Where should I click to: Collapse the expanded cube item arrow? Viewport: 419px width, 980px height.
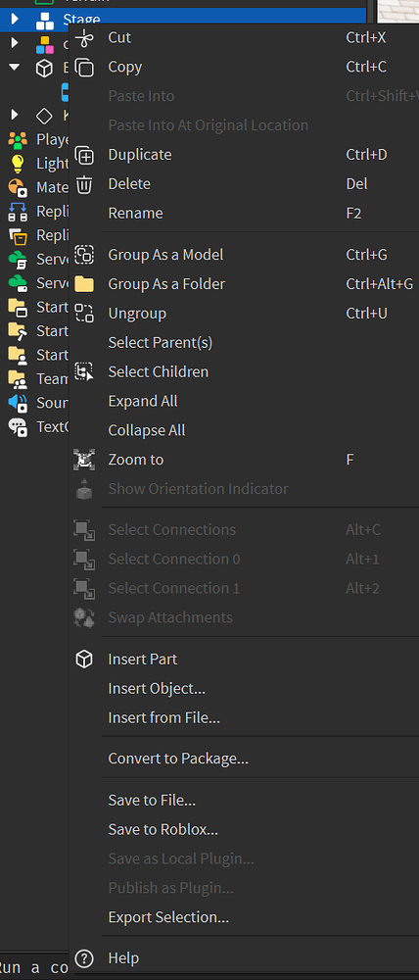coord(15,68)
